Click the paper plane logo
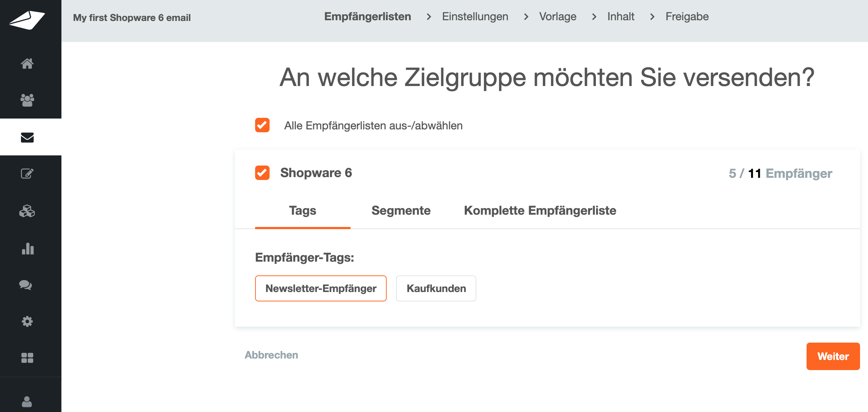 click(27, 20)
